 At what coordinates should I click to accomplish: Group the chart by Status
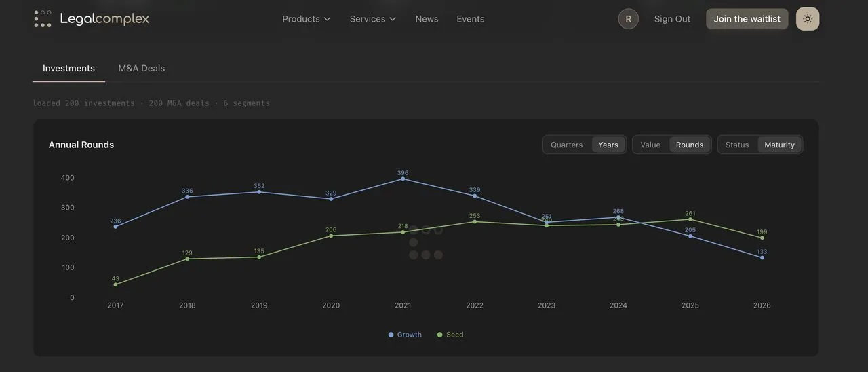point(737,145)
